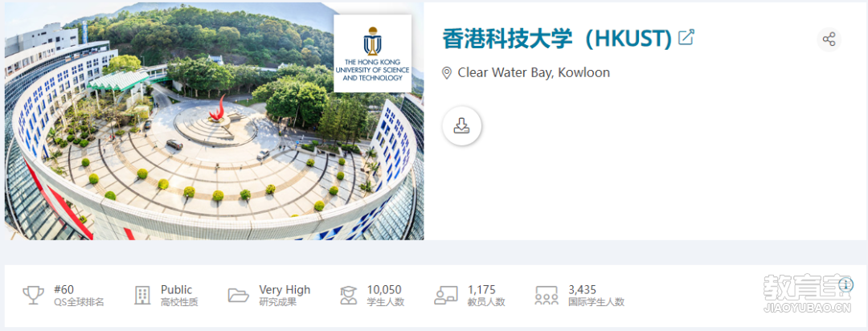Click the 10,050 学生人数 figure
This screenshot has height=331, width=868.
[x=385, y=296]
